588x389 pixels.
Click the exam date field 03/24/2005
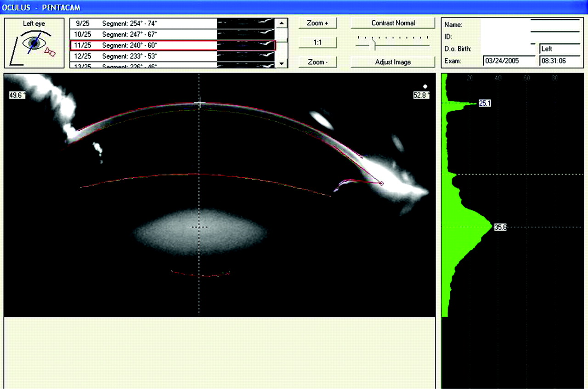pos(509,61)
